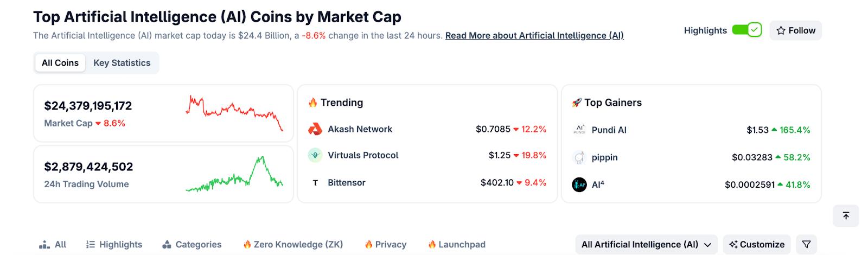The image size is (868, 255).
Task: Follow this category with the star button
Action: click(x=795, y=30)
